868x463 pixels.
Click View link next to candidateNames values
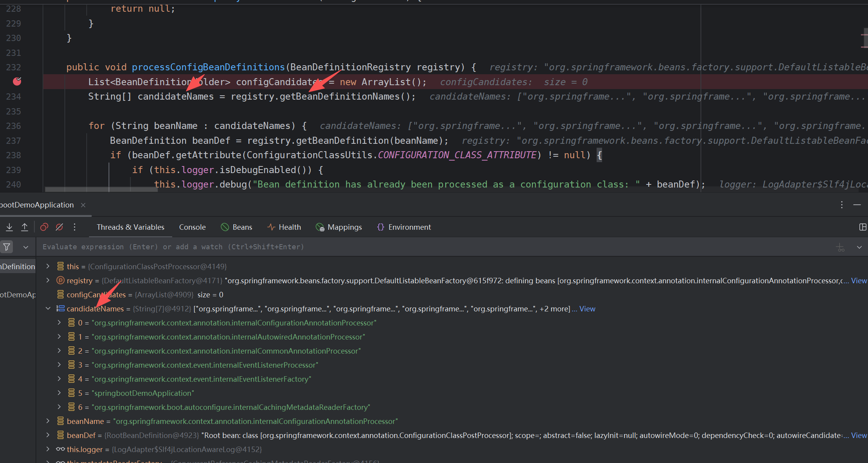click(588, 309)
